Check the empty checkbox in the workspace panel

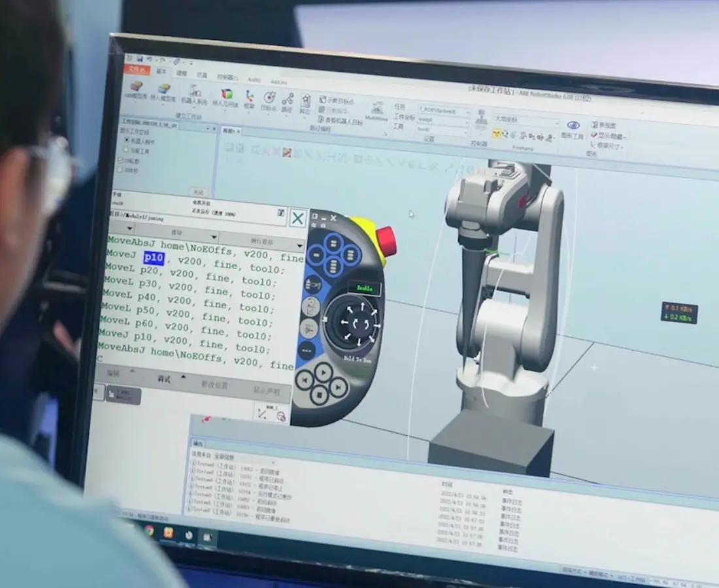(120, 170)
